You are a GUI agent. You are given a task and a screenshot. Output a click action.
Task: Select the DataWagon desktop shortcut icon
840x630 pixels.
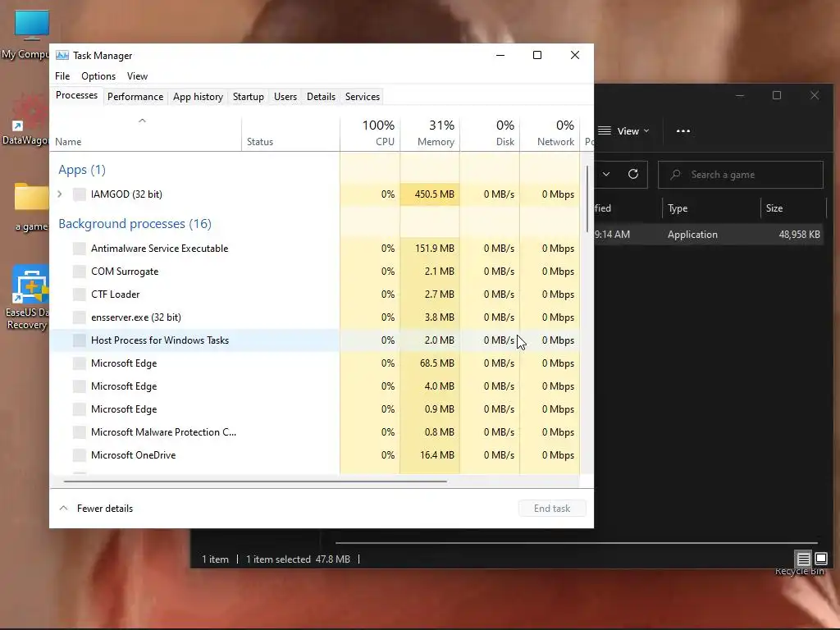30,113
